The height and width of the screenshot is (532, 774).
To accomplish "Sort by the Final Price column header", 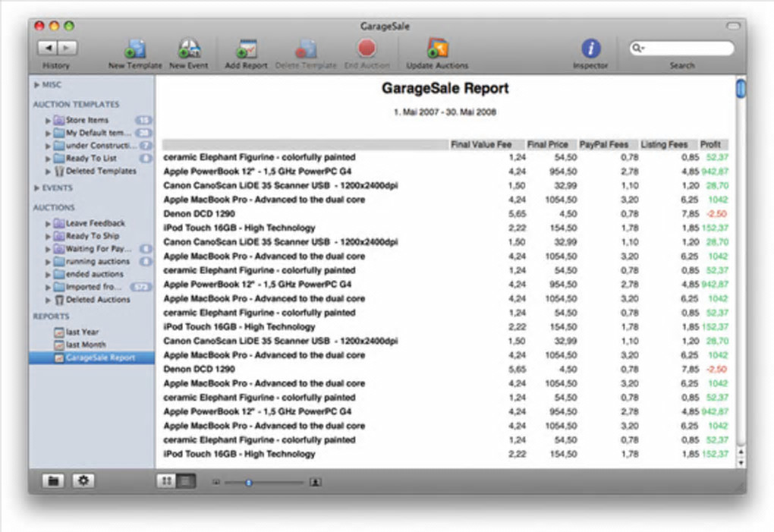I will pyautogui.click(x=547, y=144).
